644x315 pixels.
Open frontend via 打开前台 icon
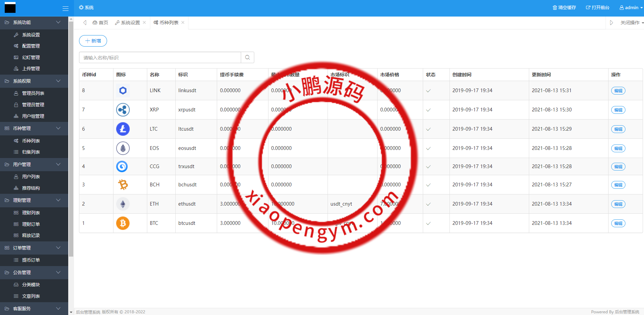588,8
